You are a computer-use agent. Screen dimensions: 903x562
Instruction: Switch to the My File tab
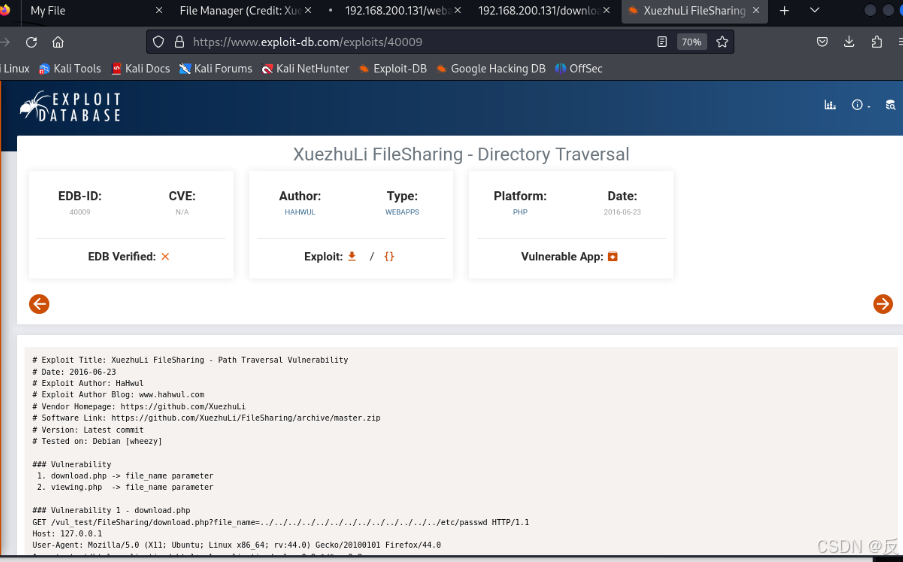pyautogui.click(x=48, y=10)
